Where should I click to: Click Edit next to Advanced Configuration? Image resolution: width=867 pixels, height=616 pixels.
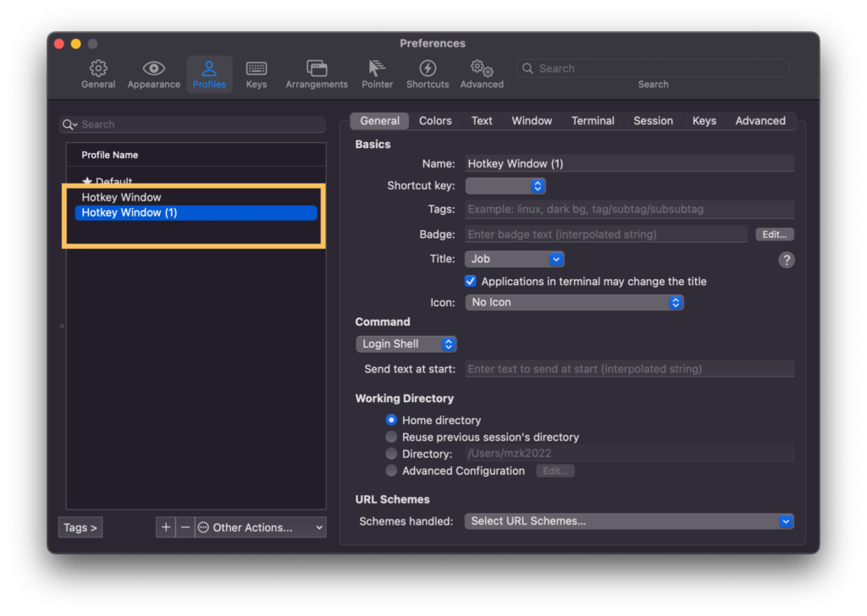click(555, 470)
